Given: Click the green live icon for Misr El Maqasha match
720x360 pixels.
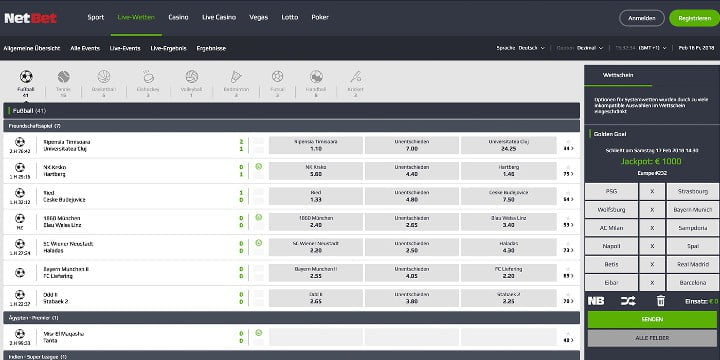Looking at the screenshot, I should [259, 333].
